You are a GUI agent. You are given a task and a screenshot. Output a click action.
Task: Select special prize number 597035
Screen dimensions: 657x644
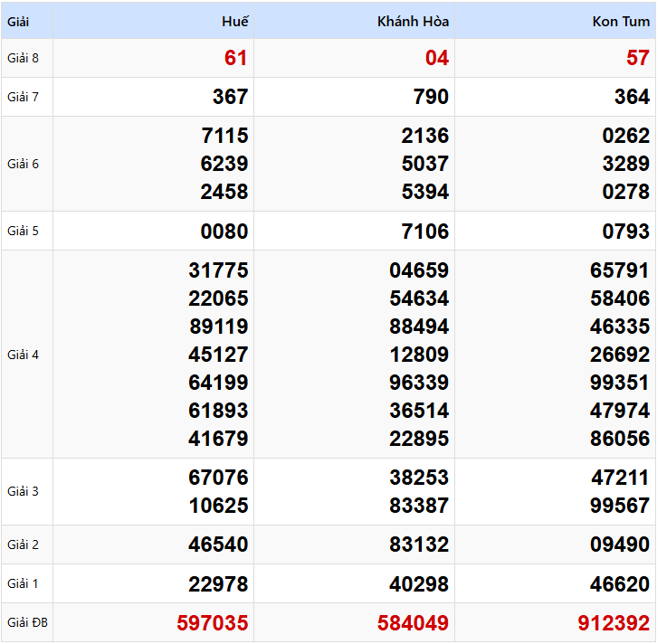(x=213, y=623)
